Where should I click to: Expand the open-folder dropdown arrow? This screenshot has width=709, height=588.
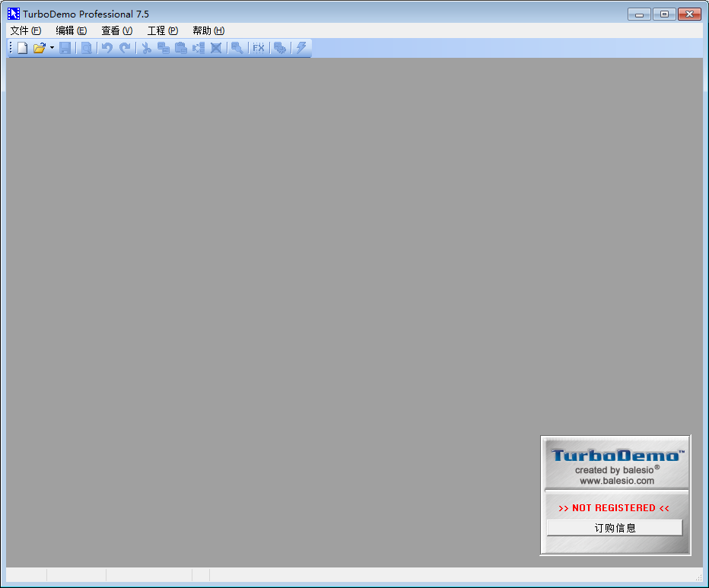coord(52,48)
